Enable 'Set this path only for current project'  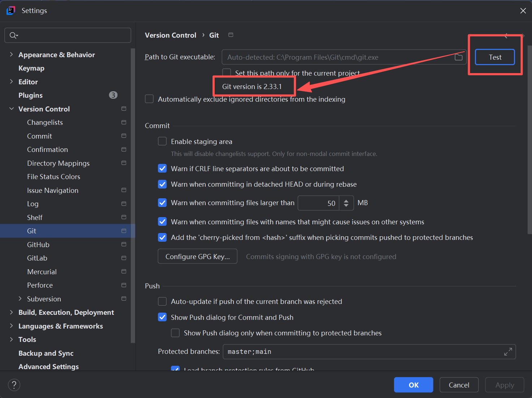click(227, 73)
